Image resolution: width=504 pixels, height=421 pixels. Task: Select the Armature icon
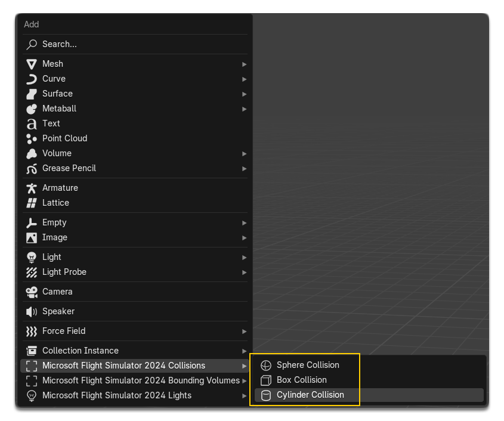(31, 188)
